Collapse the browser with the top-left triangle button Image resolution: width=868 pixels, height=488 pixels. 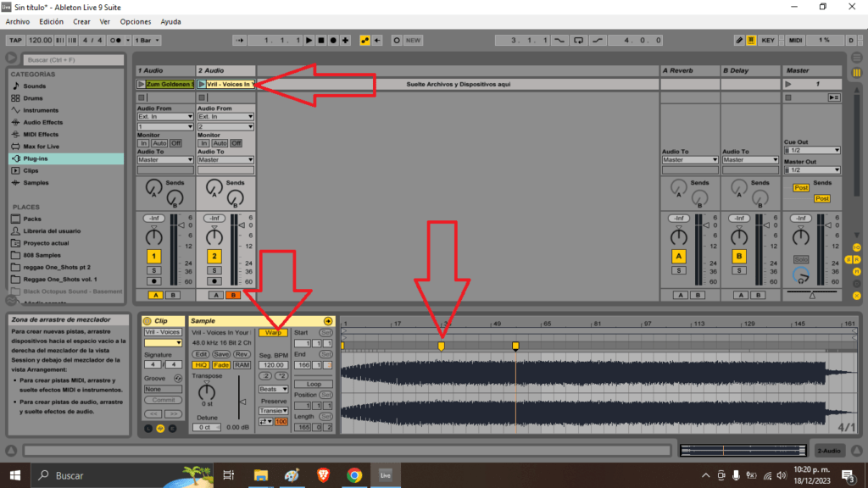(11, 58)
